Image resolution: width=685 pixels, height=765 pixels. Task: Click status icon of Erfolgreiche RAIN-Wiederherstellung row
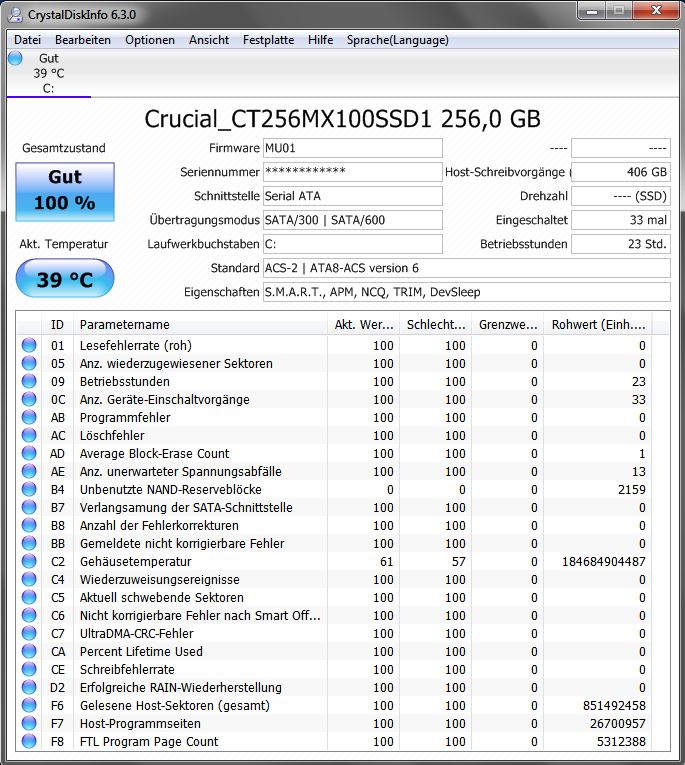tap(29, 687)
